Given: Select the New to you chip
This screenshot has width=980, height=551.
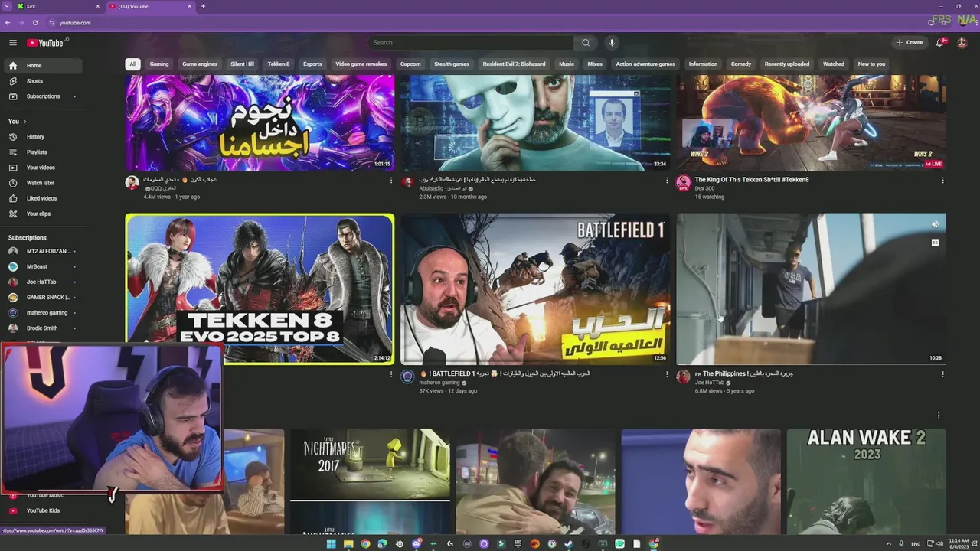Looking at the screenshot, I should point(871,64).
